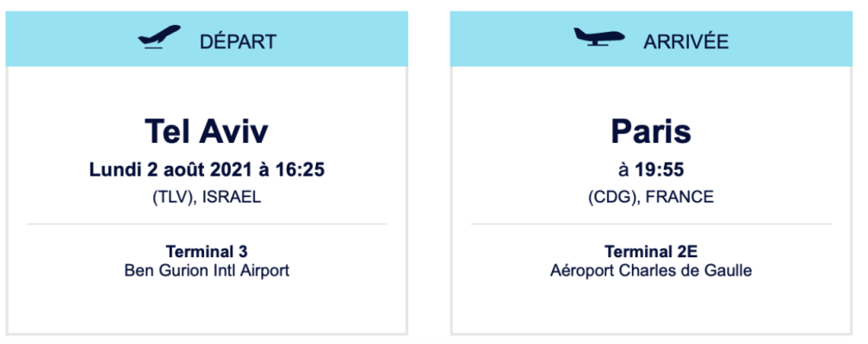
Task: Click the Terminal 2E label
Action: tap(651, 252)
